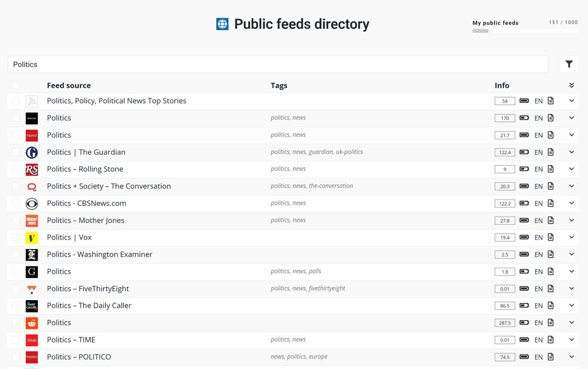Expand details for Politics - Washington Examiner
The width and height of the screenshot is (588, 369).
(x=572, y=254)
